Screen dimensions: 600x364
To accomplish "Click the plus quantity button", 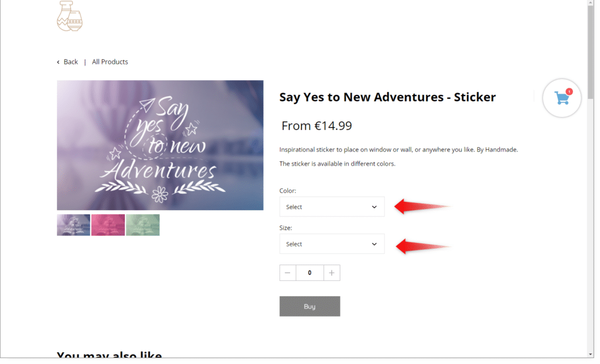I will 332,273.
